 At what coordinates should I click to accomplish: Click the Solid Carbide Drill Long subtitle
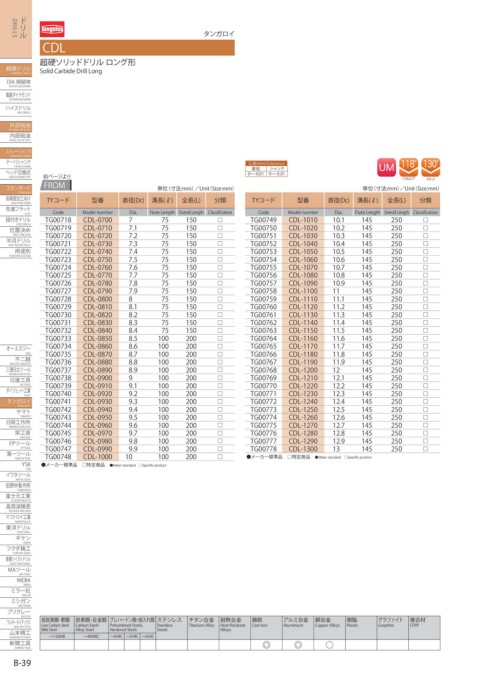(x=71, y=71)
